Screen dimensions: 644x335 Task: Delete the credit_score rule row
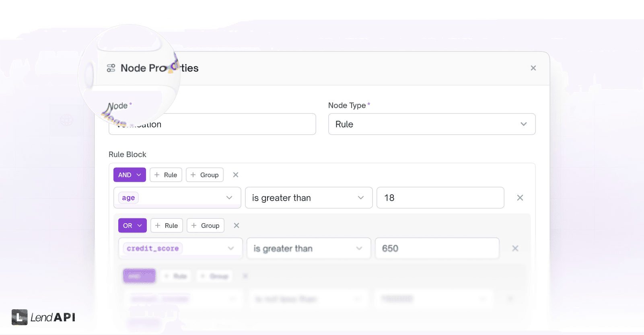point(515,248)
